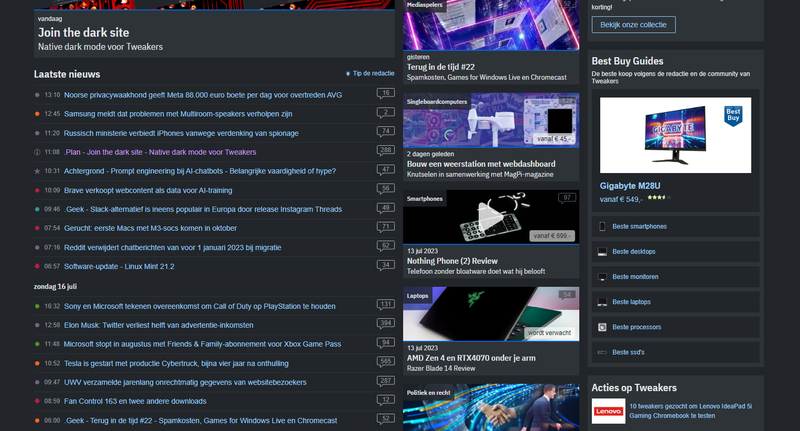Screen dimensions: 800x431
Task: Click the info icon before .Plan article
Action: (37, 152)
